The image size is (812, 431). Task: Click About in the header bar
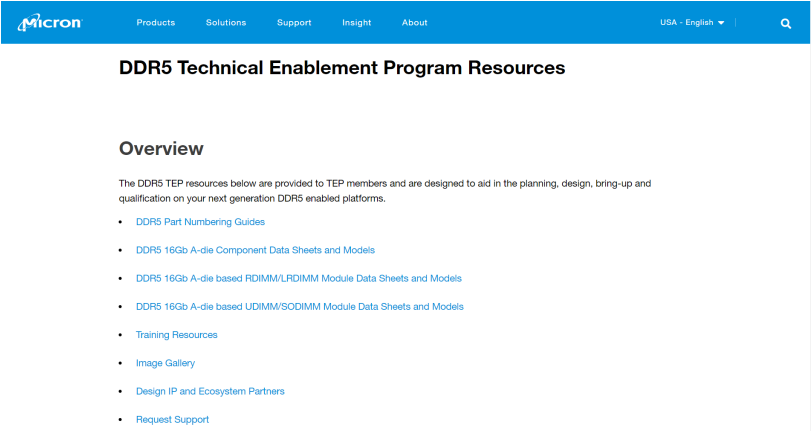(x=414, y=22)
